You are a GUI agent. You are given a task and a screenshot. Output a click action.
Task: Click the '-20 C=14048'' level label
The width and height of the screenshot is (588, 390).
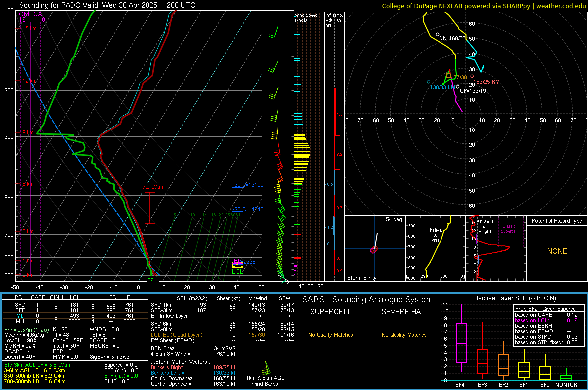tap(248, 209)
